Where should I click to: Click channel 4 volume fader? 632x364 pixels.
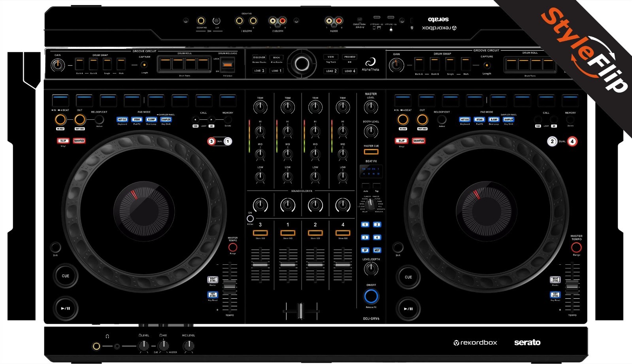point(343,264)
